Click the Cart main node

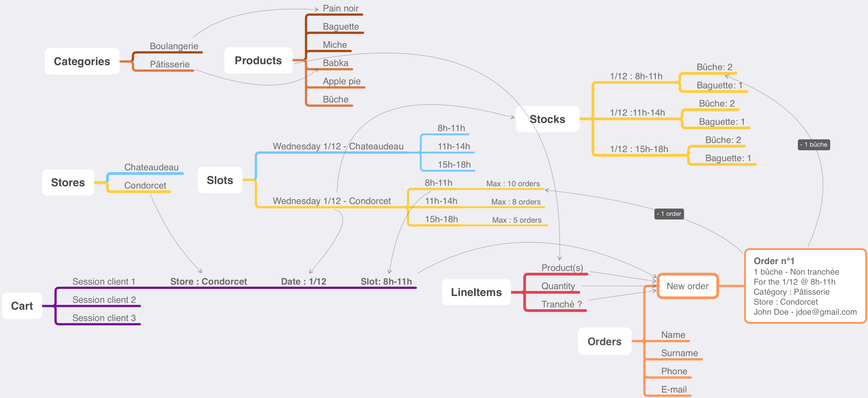(x=22, y=306)
